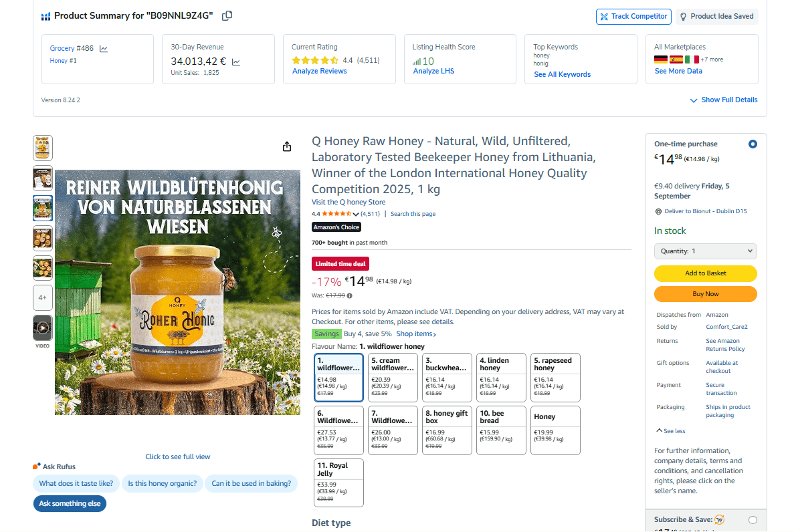This screenshot has width=794, height=532.
Task: Click the info icon beside Was price
Action: point(349,295)
